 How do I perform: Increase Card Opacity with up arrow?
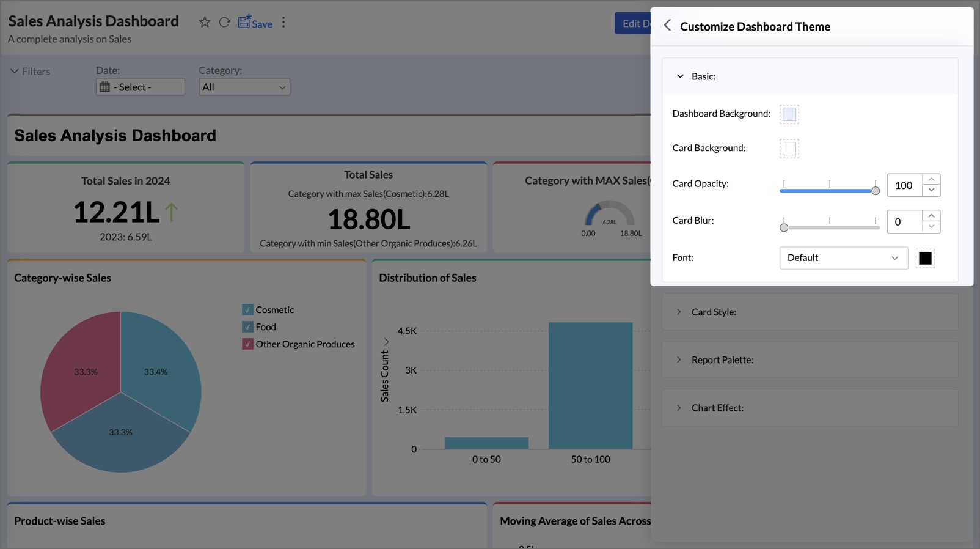tap(931, 179)
